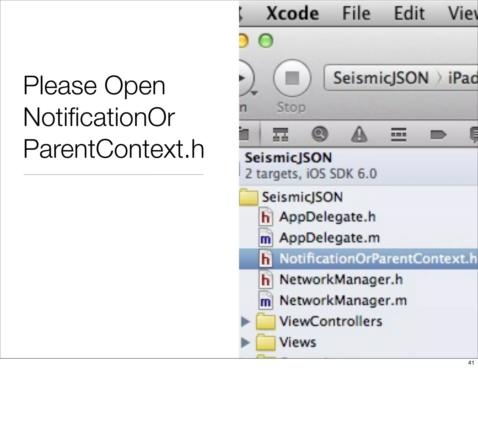Open the Xcode application menu
The height and width of the screenshot is (448, 478).
tap(293, 13)
